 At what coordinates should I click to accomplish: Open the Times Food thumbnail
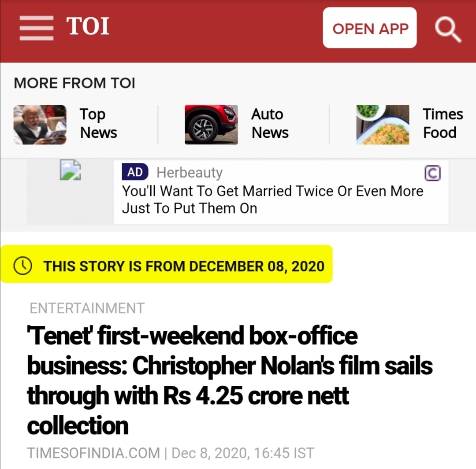click(x=383, y=124)
